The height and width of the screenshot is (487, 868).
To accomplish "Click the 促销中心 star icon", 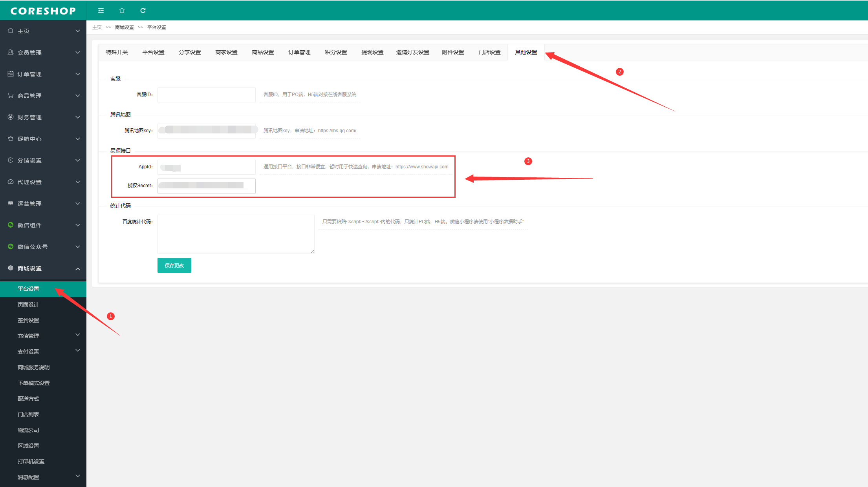I will point(11,139).
